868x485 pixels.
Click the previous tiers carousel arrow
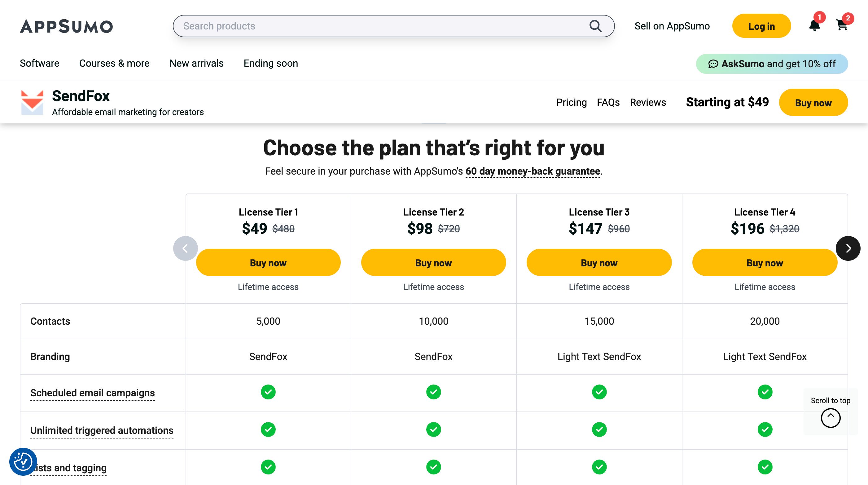[185, 249]
